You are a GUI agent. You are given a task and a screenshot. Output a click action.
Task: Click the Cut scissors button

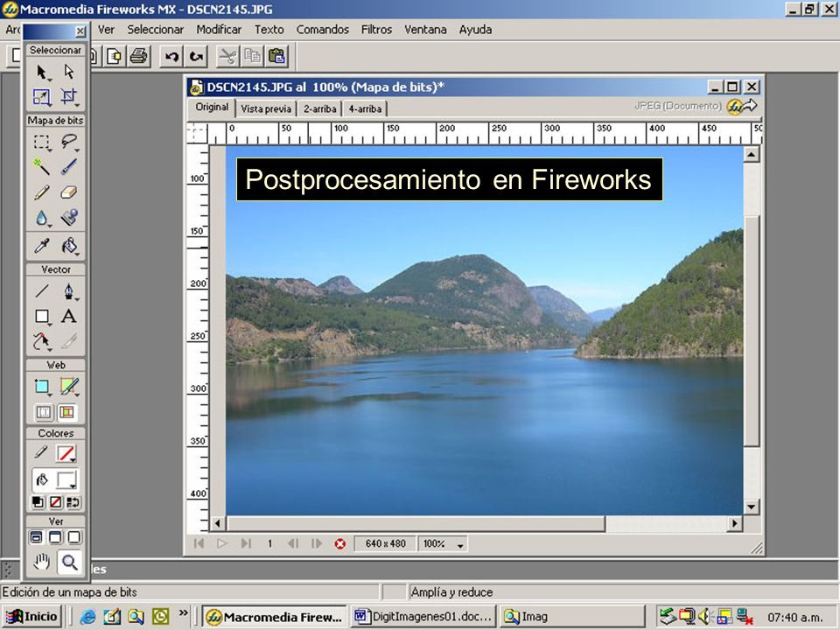pos(228,56)
